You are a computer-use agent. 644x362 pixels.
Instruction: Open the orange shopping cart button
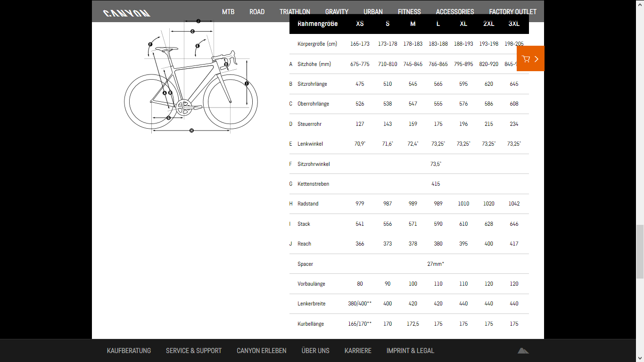(x=530, y=58)
